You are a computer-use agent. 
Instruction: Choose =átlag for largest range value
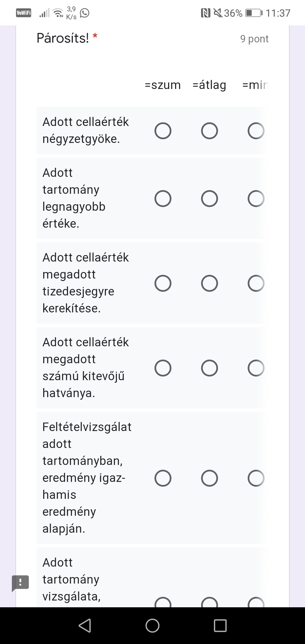click(210, 199)
